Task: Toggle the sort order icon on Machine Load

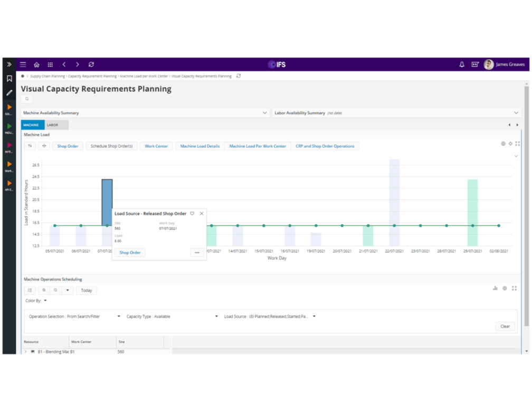Action: click(x=30, y=146)
